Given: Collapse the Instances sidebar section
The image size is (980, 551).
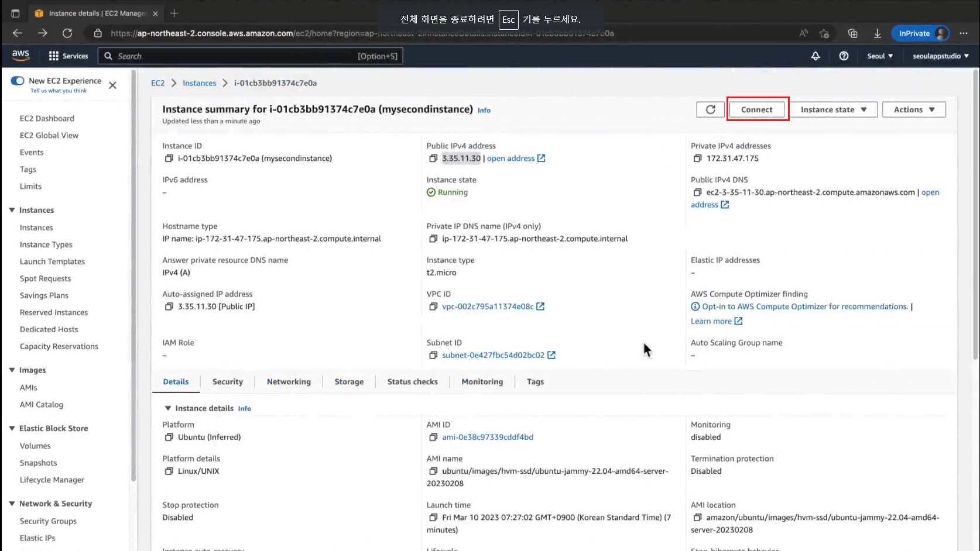Looking at the screenshot, I should coord(12,210).
